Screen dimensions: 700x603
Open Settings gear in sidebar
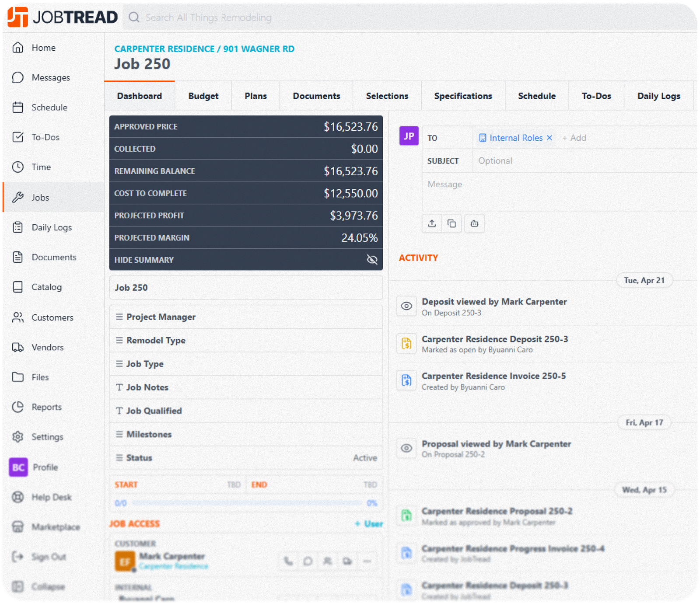[17, 436]
